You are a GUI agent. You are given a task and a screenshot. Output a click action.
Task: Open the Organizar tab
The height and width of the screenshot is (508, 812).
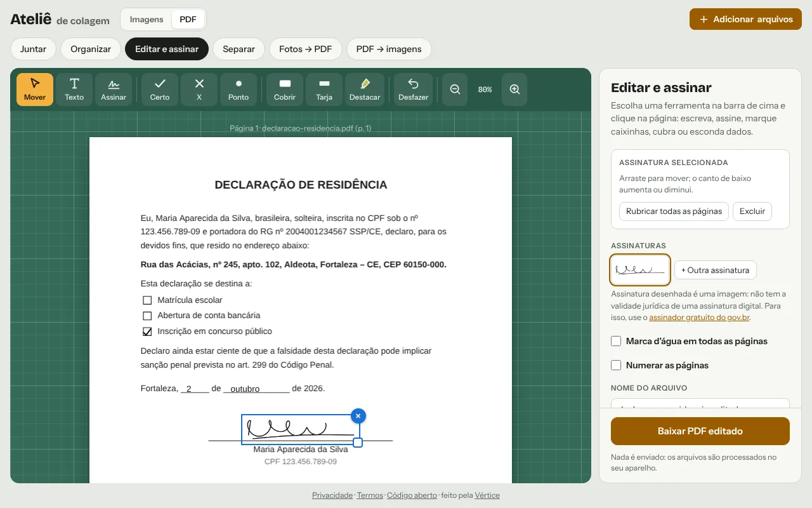91,49
